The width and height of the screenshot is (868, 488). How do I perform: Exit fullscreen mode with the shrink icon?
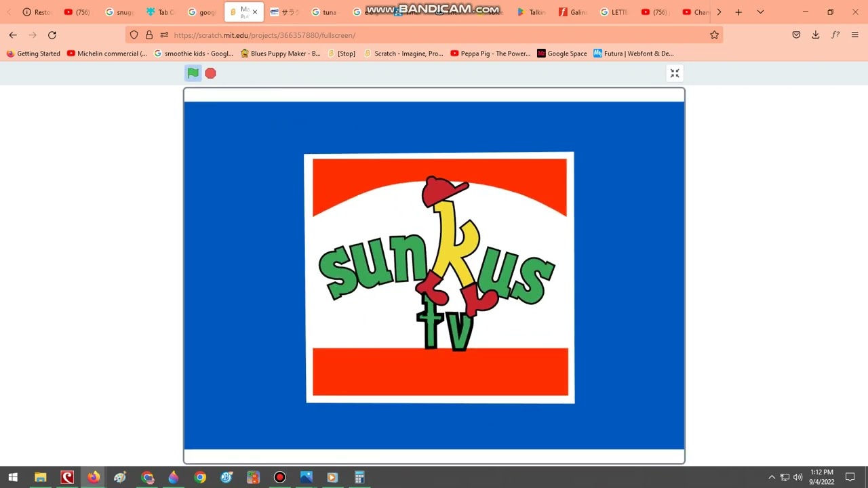(x=675, y=73)
